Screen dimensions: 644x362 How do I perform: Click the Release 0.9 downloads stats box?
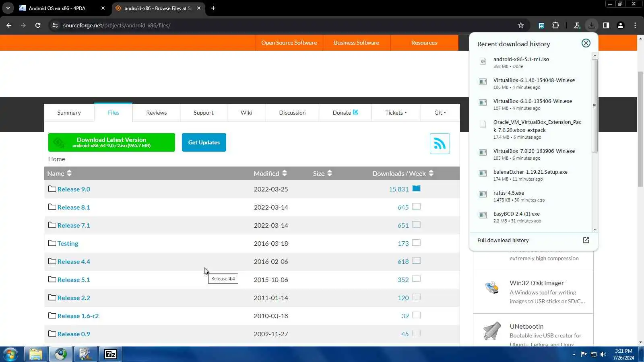click(x=417, y=333)
